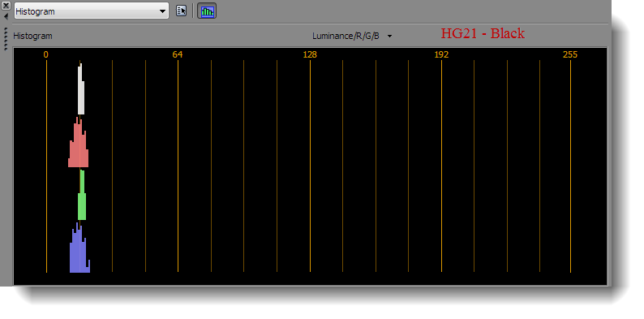Click the 255 scale label
The image size is (644, 319).
click(570, 54)
